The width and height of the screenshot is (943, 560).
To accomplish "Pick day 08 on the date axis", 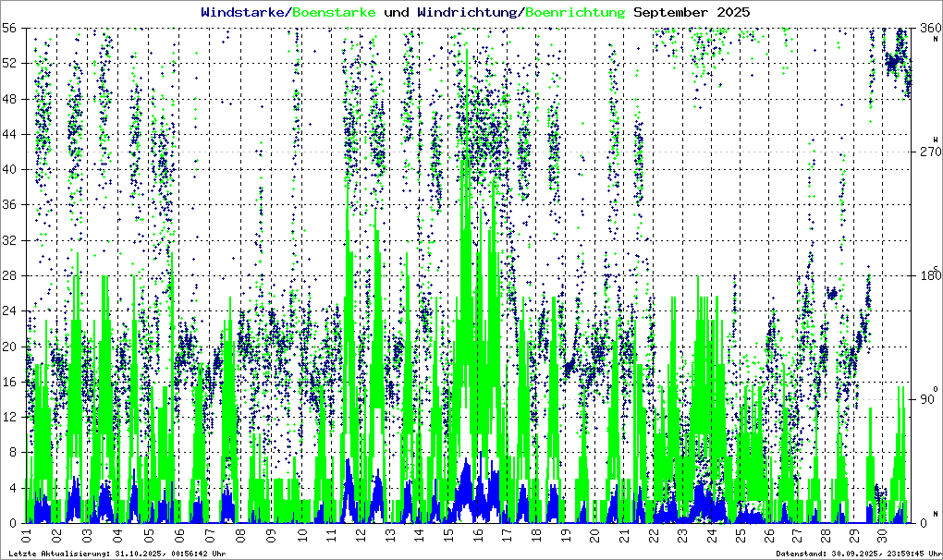I will 240,535.
